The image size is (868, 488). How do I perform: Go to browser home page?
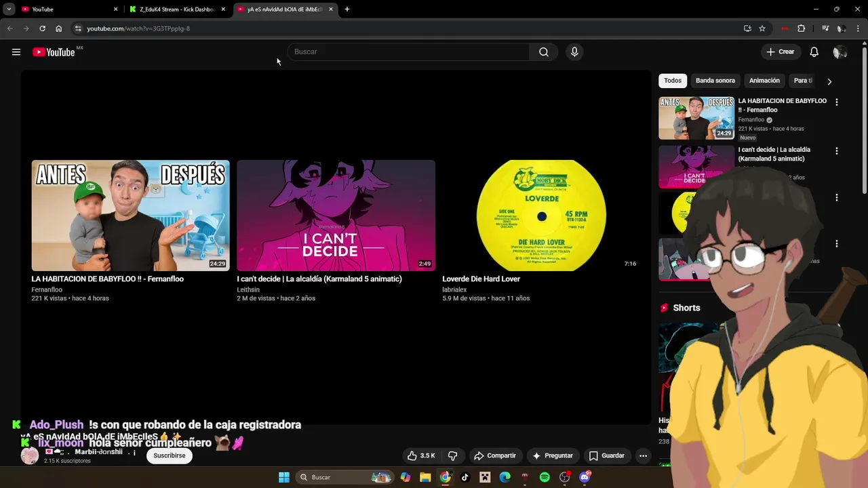(59, 28)
